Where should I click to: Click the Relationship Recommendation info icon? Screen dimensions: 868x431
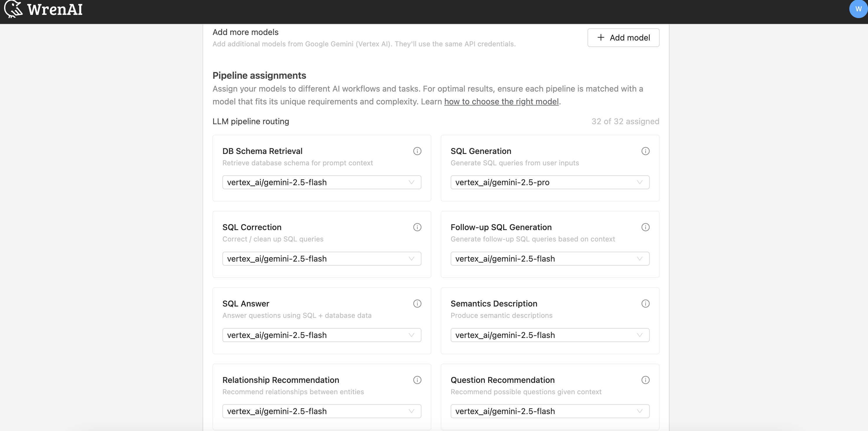(417, 380)
